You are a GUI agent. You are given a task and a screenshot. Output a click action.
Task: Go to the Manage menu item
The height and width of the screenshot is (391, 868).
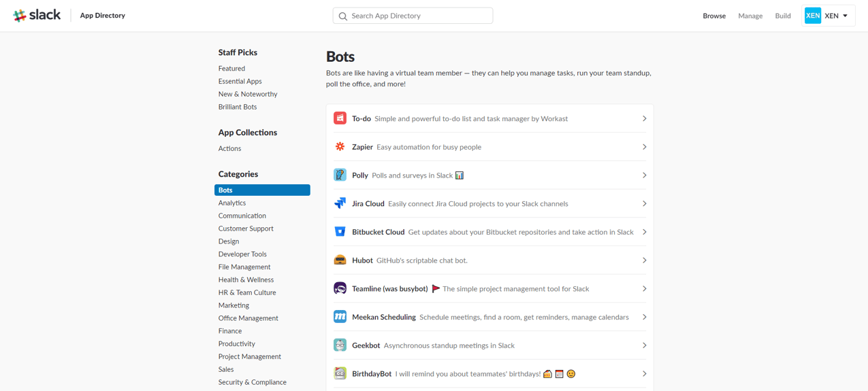pos(750,16)
